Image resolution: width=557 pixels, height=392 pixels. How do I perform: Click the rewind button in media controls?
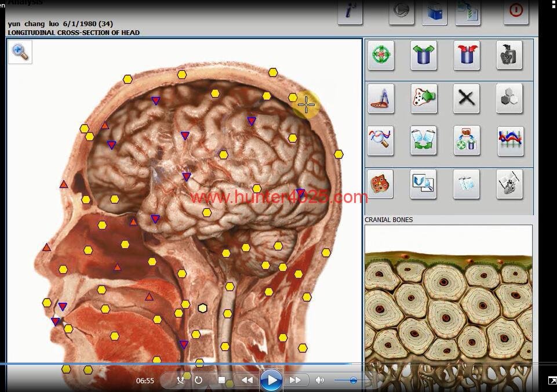tap(247, 380)
